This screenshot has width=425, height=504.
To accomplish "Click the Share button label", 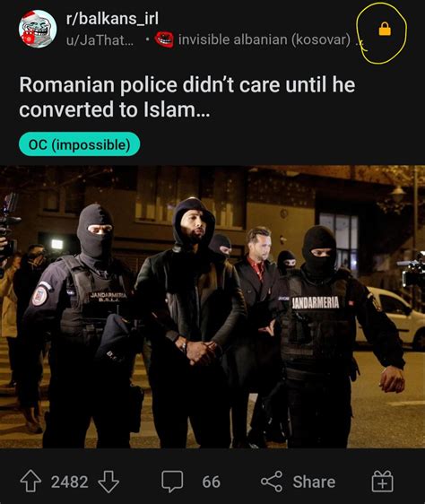I will (314, 482).
